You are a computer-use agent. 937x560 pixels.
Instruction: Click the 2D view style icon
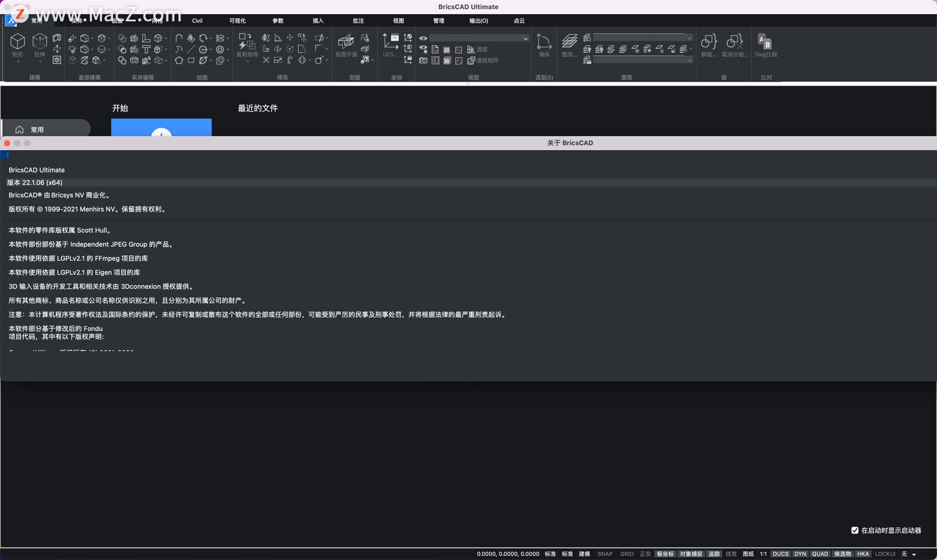tap(446, 50)
